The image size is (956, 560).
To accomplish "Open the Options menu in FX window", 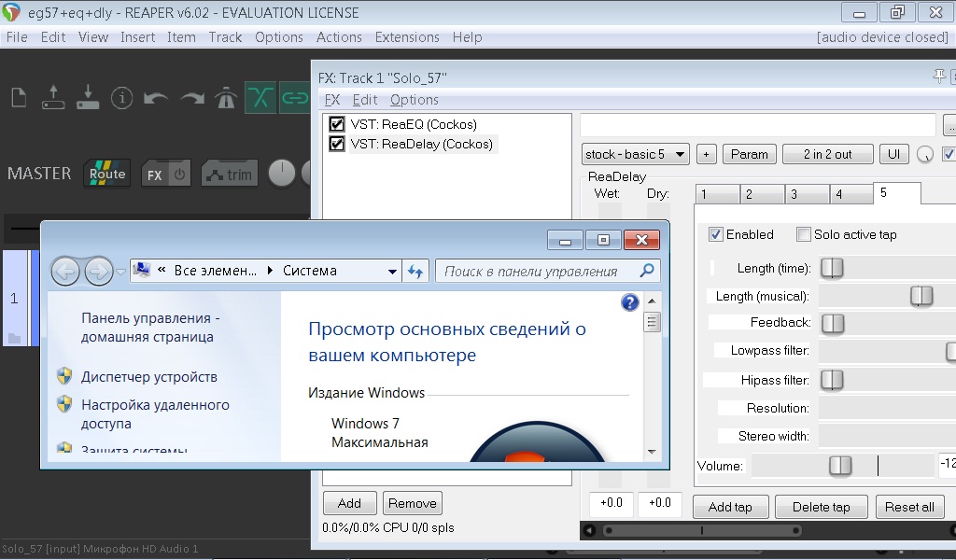I will (x=414, y=100).
